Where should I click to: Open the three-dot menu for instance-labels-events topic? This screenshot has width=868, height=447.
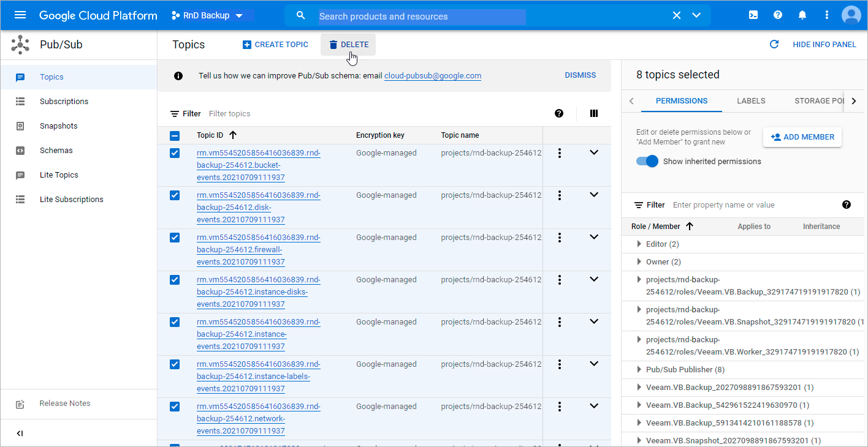pos(560,364)
